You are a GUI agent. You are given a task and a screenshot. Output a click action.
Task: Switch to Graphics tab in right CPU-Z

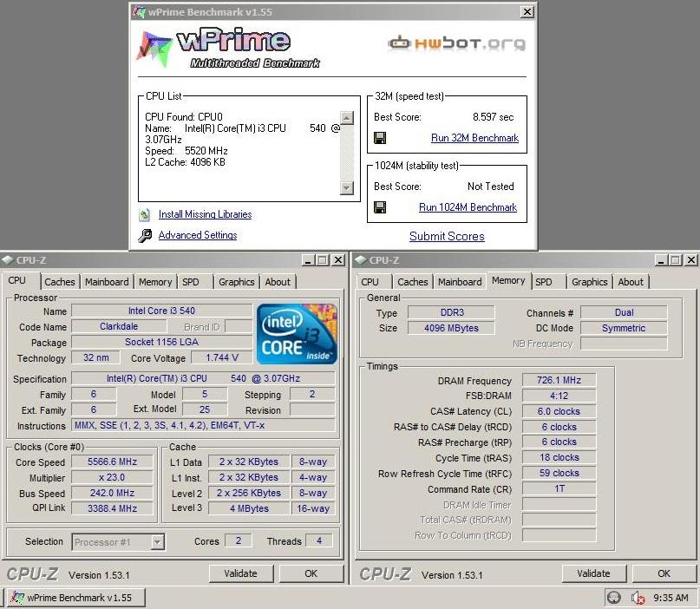coord(590,282)
